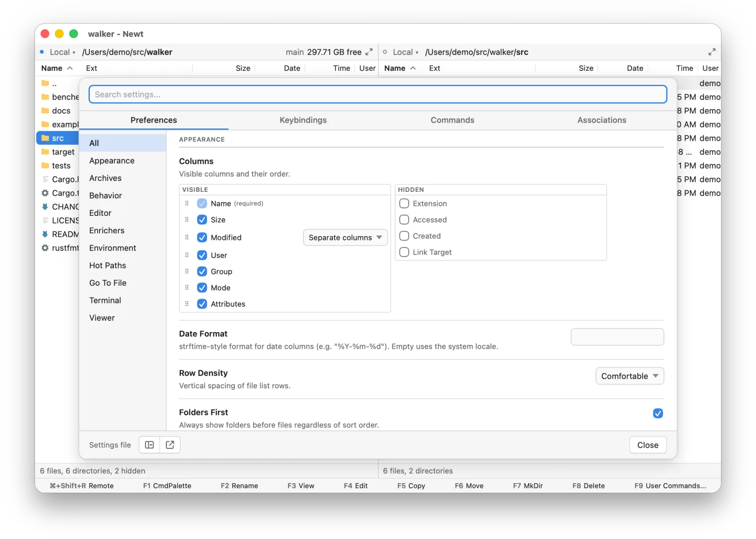The width and height of the screenshot is (756, 539).
Task: Enable the Extension hidden column
Action: (404, 204)
